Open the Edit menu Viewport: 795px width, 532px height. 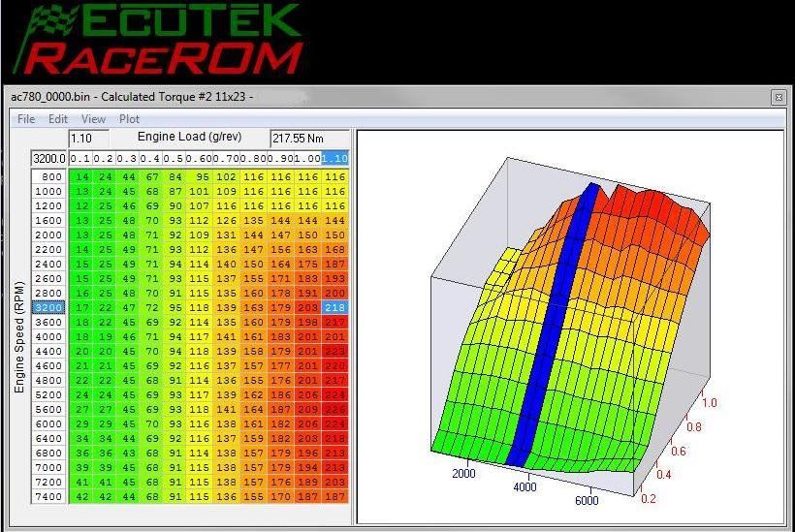point(58,119)
